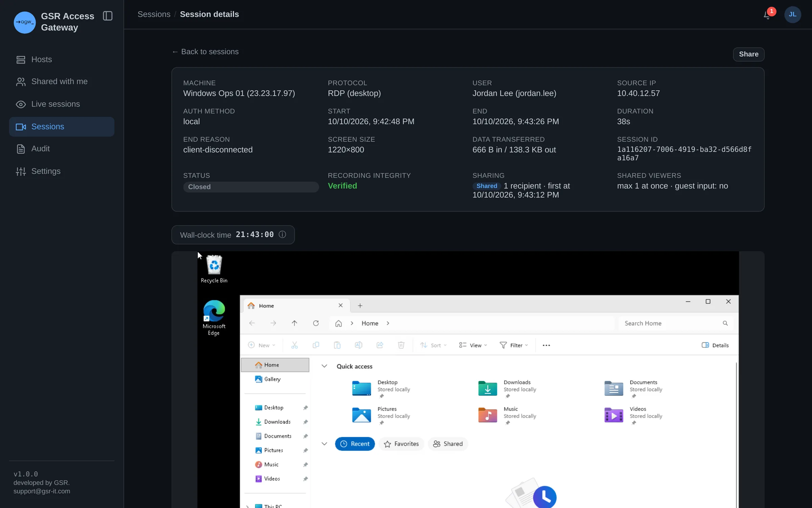Open Settings in sidebar
Image resolution: width=812 pixels, height=508 pixels.
click(x=62, y=171)
